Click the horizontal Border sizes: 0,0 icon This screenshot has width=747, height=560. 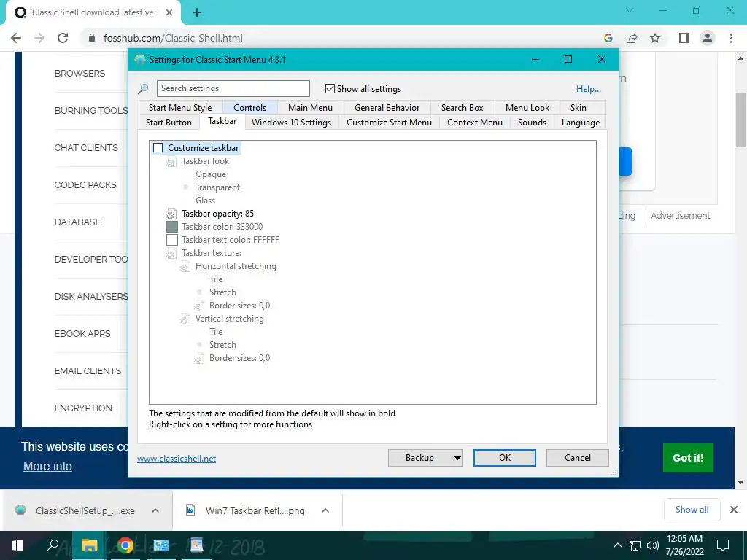click(x=198, y=306)
